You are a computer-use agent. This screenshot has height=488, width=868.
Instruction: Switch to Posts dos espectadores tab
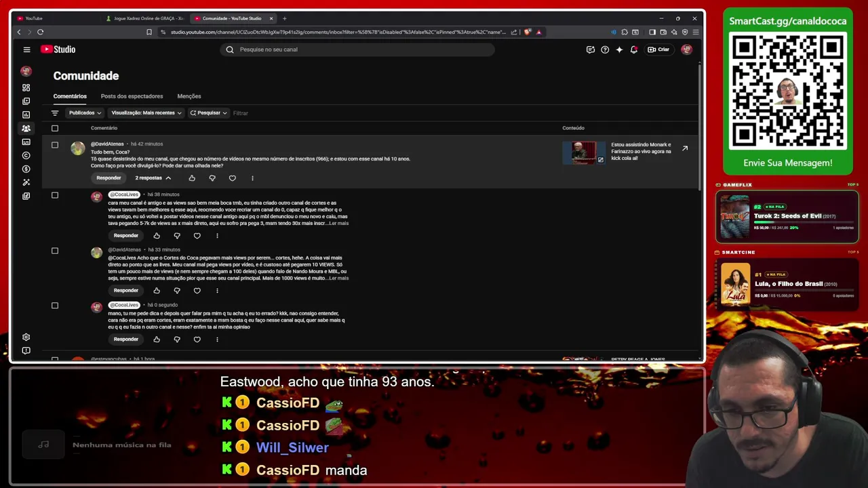132,96
